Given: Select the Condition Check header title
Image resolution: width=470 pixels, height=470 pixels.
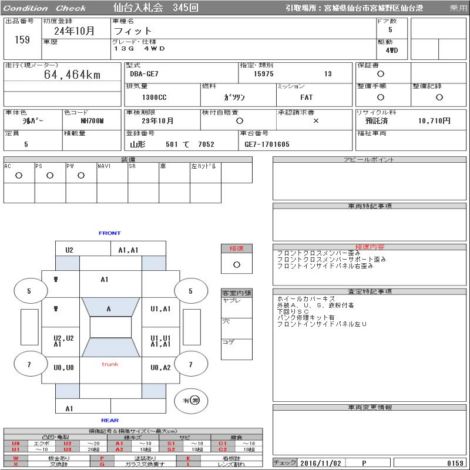Looking at the screenshot, I should point(44,8).
